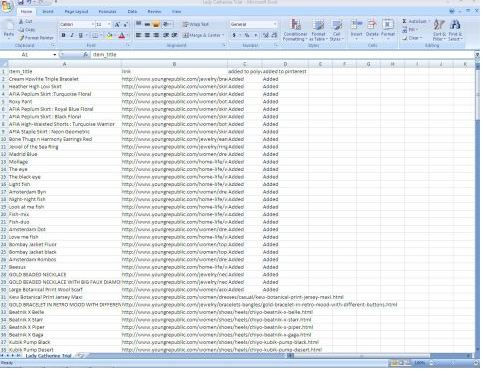The height and width of the screenshot is (375, 484).
Task: Open the font name dropdown
Action: pos(93,24)
